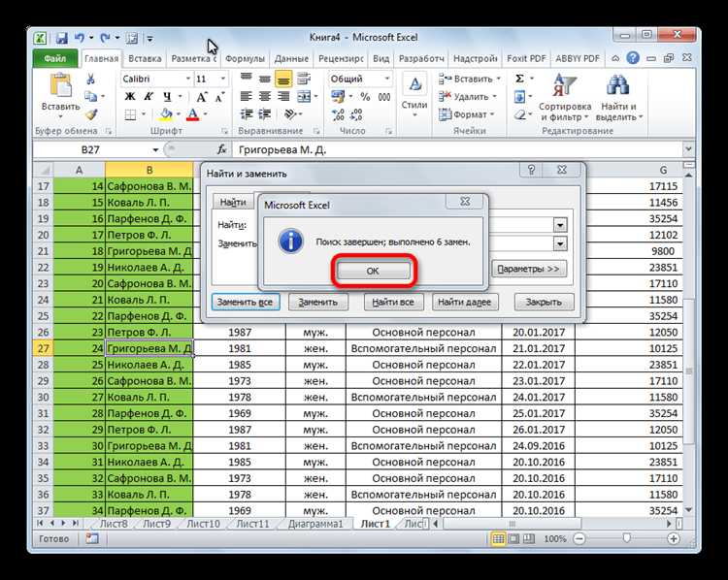Open the font size 11 dropdown
The image size is (728, 580).
click(x=223, y=79)
